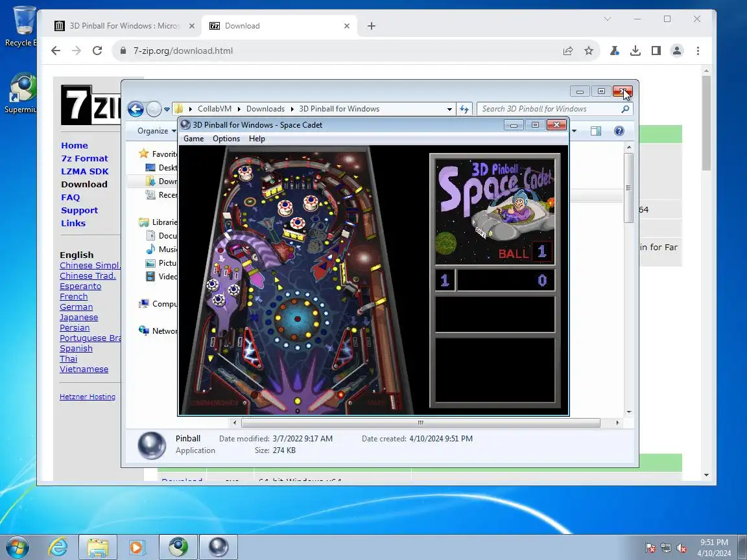Select Network in Explorer sidebar

(x=158, y=331)
